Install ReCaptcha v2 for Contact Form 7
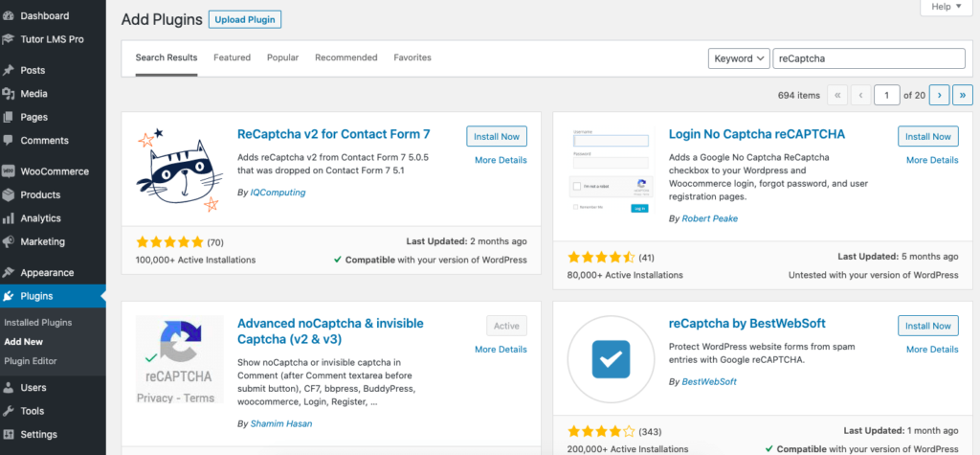The height and width of the screenshot is (455, 980). (497, 136)
